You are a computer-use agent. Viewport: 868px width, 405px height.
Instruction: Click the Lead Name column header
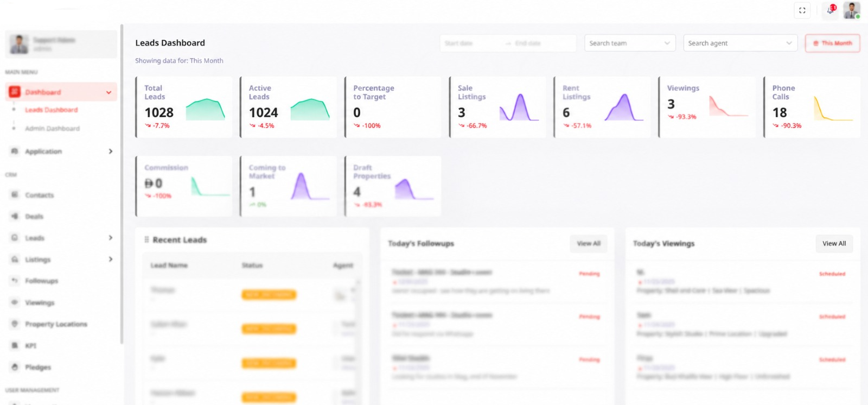tap(169, 265)
